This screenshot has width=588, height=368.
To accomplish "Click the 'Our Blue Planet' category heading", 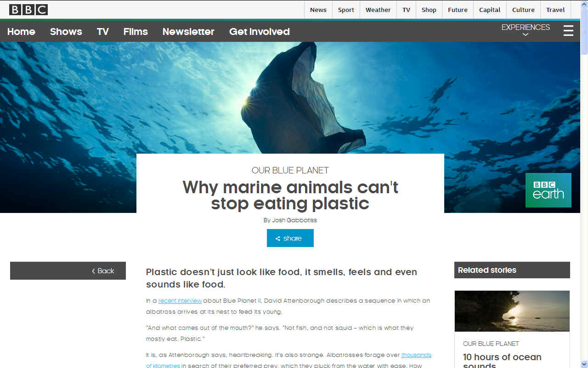I will click(x=290, y=170).
